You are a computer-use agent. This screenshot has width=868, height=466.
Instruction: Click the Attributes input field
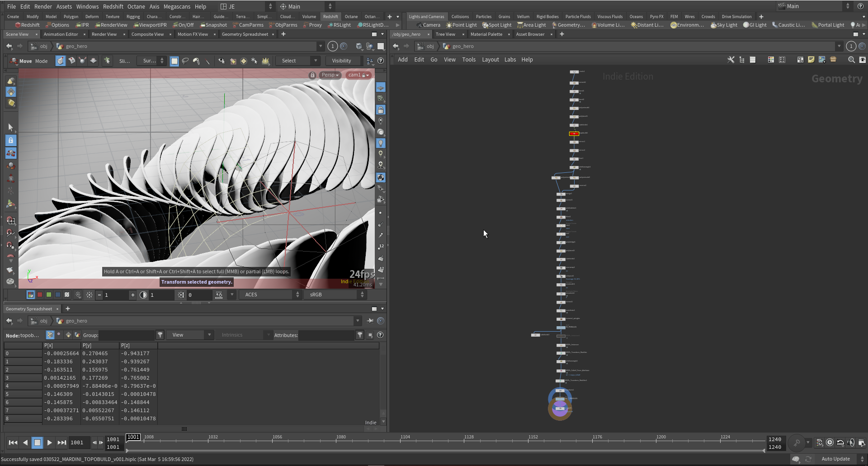326,335
